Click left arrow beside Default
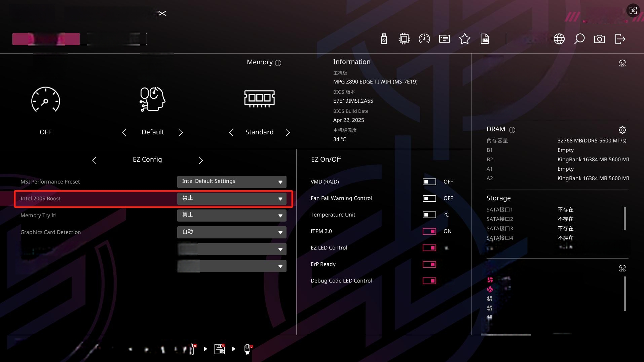 tap(124, 132)
